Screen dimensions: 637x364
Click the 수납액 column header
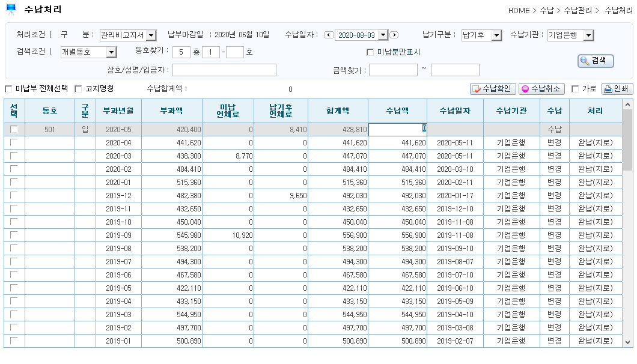point(397,111)
